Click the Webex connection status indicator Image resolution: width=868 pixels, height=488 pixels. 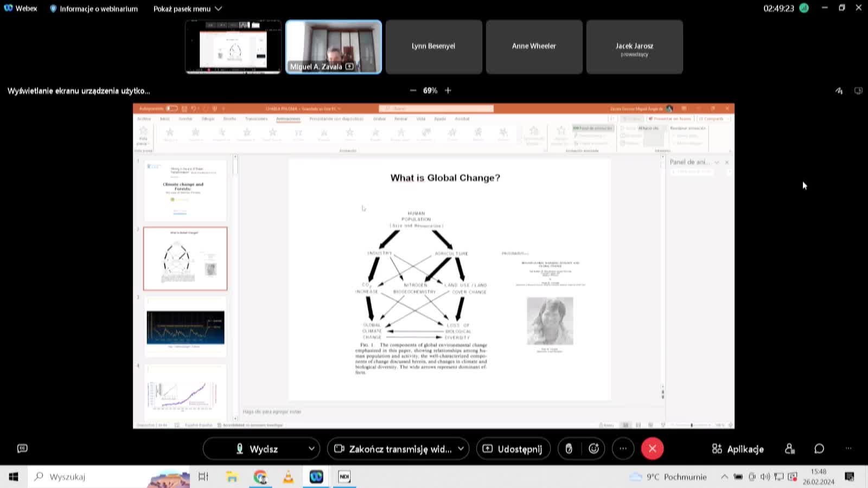pyautogui.click(x=804, y=8)
